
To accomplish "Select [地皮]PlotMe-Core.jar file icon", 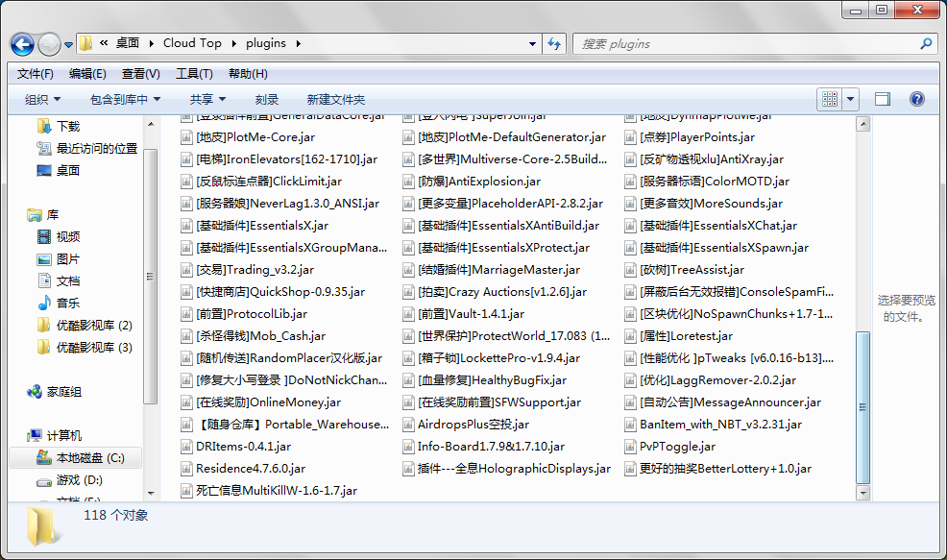I will click(x=186, y=137).
